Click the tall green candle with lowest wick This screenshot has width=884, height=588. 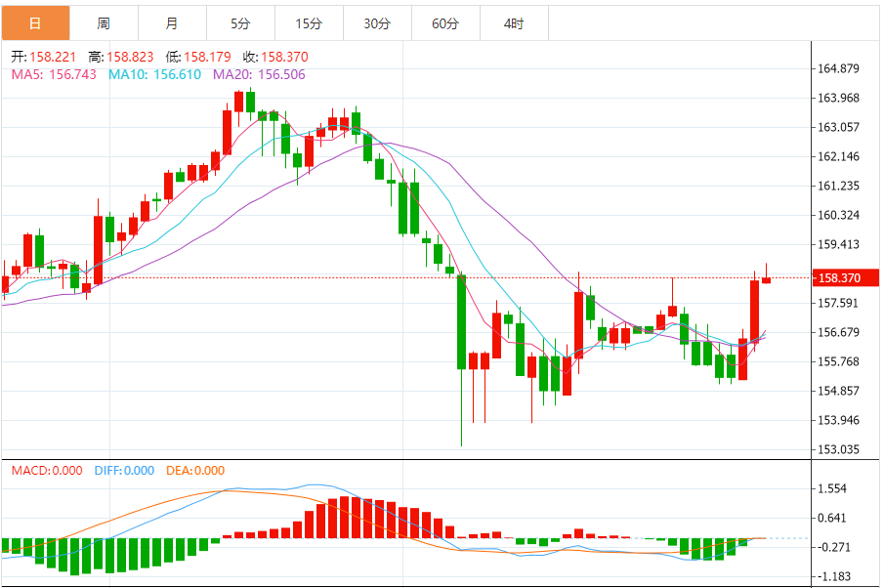pos(461,321)
